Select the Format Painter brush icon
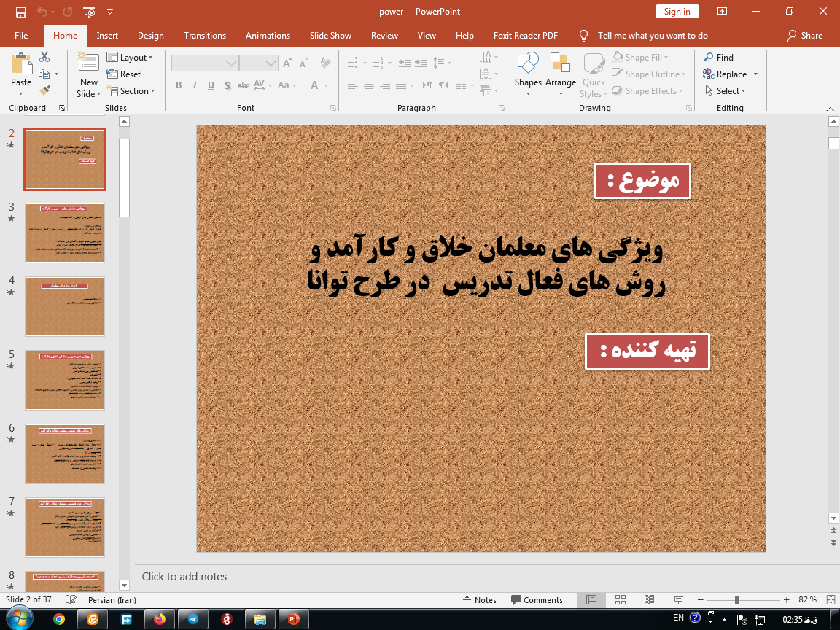 [x=45, y=90]
